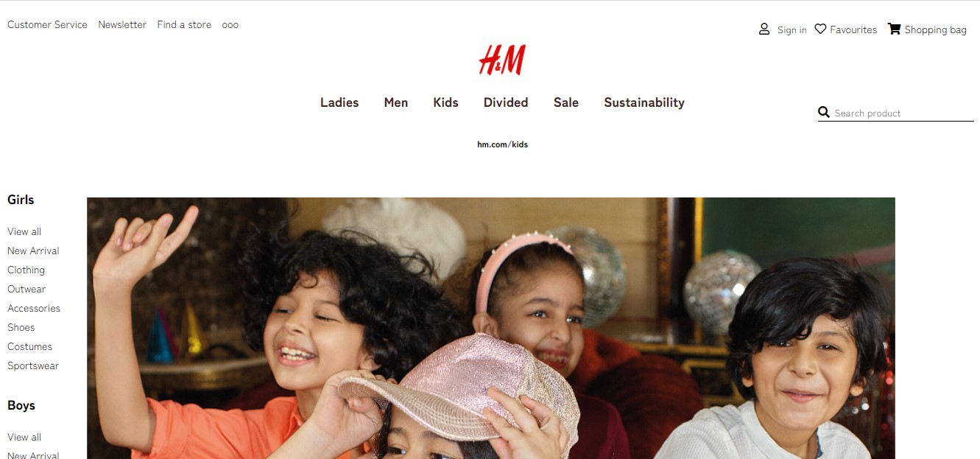Open the Ladies menu
The height and width of the screenshot is (459, 980).
(x=339, y=102)
